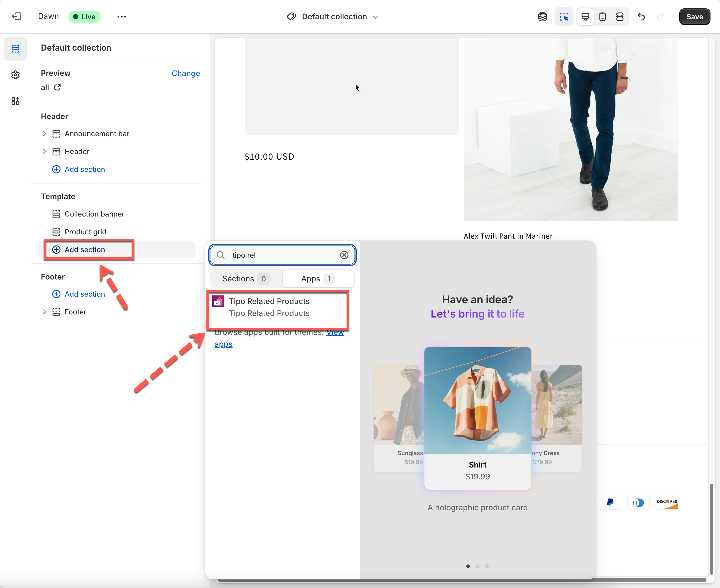Toggle the inspector selection mode

click(x=564, y=17)
